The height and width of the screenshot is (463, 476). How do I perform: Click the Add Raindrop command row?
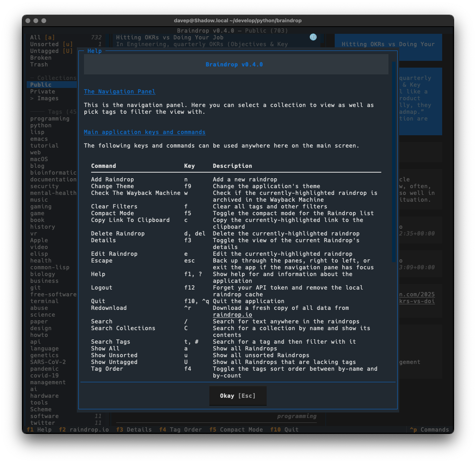pos(236,179)
